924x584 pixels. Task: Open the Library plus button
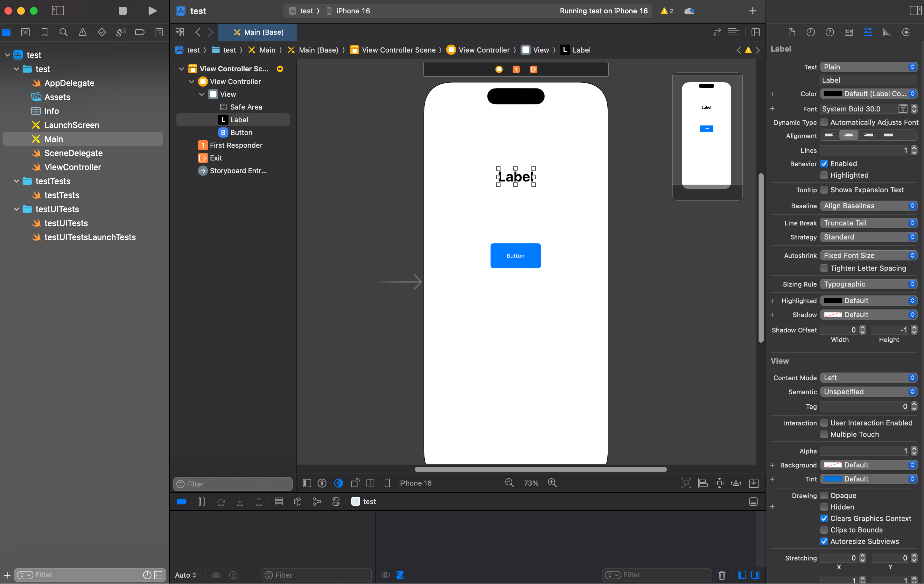[x=752, y=11]
